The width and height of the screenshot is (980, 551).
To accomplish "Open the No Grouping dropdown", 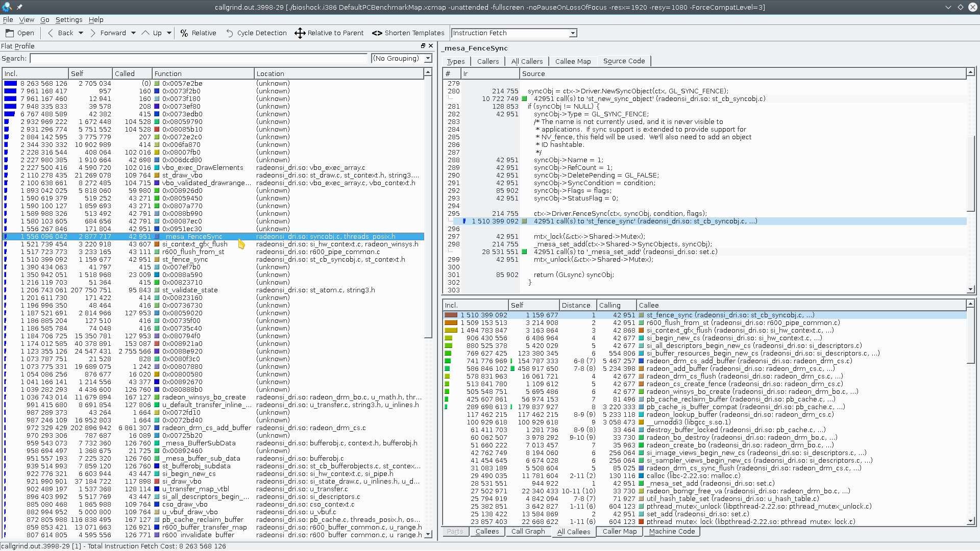I will [428, 59].
